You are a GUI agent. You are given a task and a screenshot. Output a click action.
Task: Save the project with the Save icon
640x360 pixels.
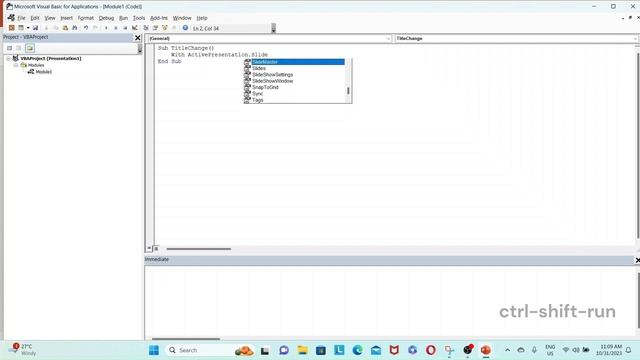click(x=36, y=28)
